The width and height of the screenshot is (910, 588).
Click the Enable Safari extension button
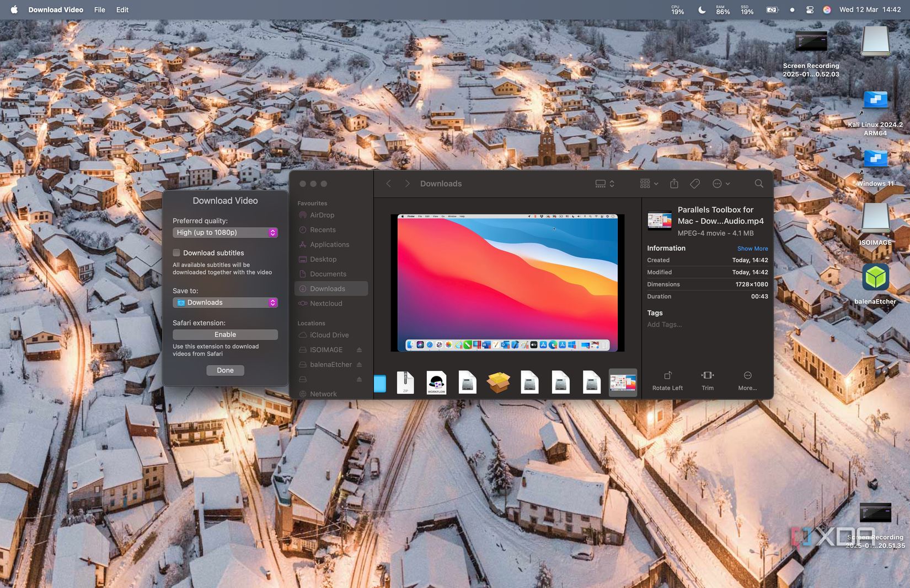click(225, 335)
